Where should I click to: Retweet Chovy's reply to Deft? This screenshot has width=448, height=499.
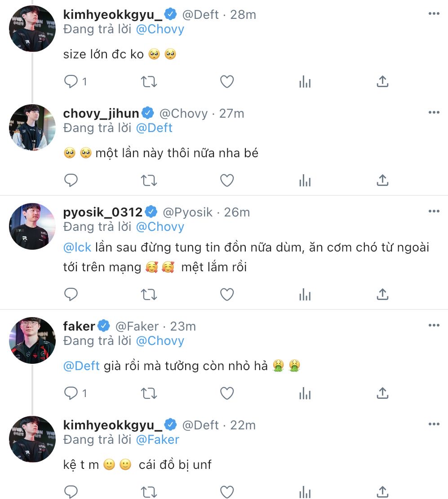[x=149, y=180]
